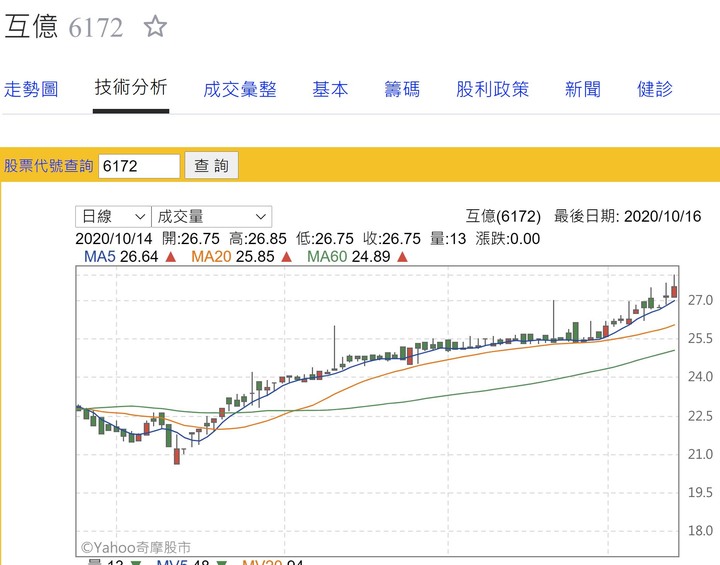Click the 最後日期: 2020/10/16 text
This screenshot has height=565, width=720.
[x=628, y=216]
